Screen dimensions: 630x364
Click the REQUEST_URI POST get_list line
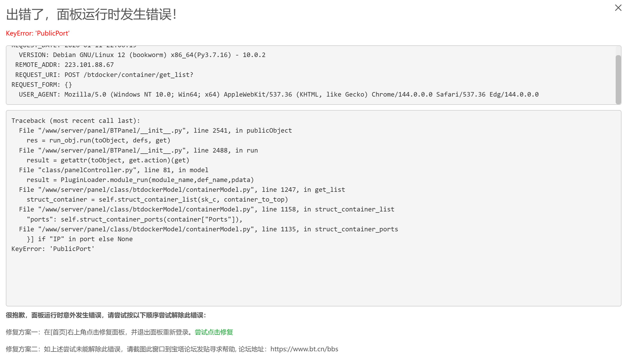pos(104,75)
